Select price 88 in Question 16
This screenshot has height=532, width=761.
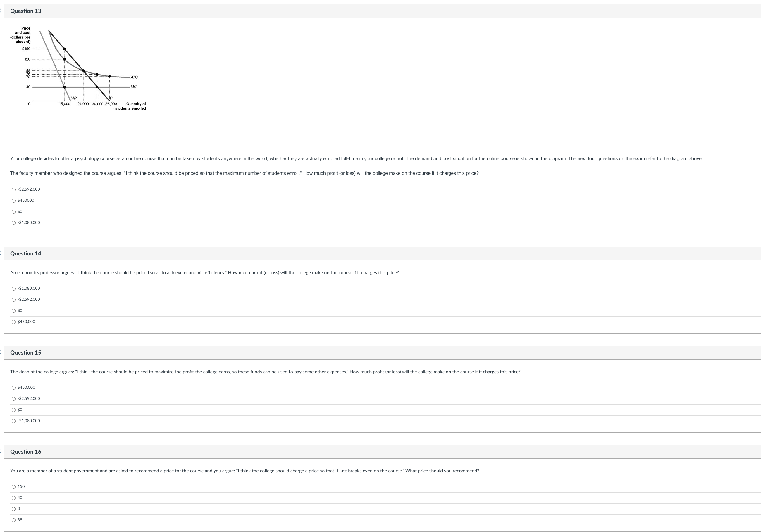point(13,520)
